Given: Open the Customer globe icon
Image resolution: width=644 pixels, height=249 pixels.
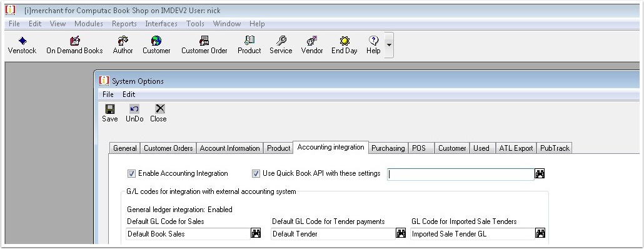Looking at the screenshot, I should click(156, 45).
